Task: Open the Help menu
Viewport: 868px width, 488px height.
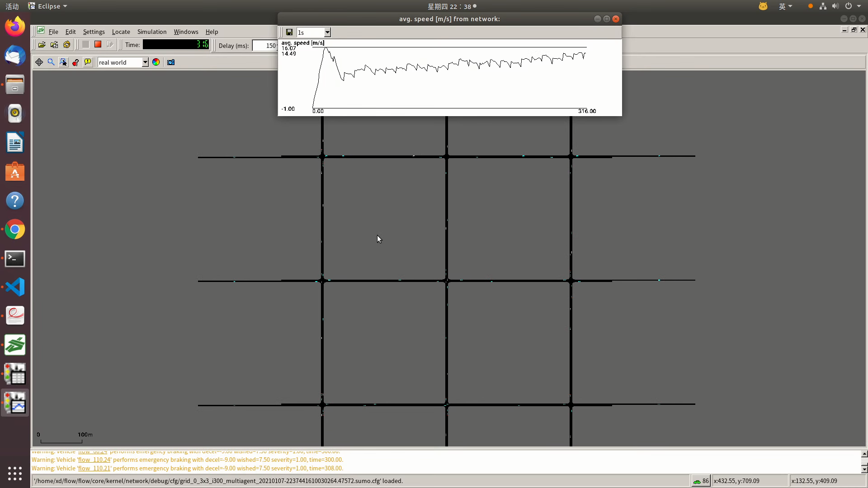Action: click(x=212, y=32)
